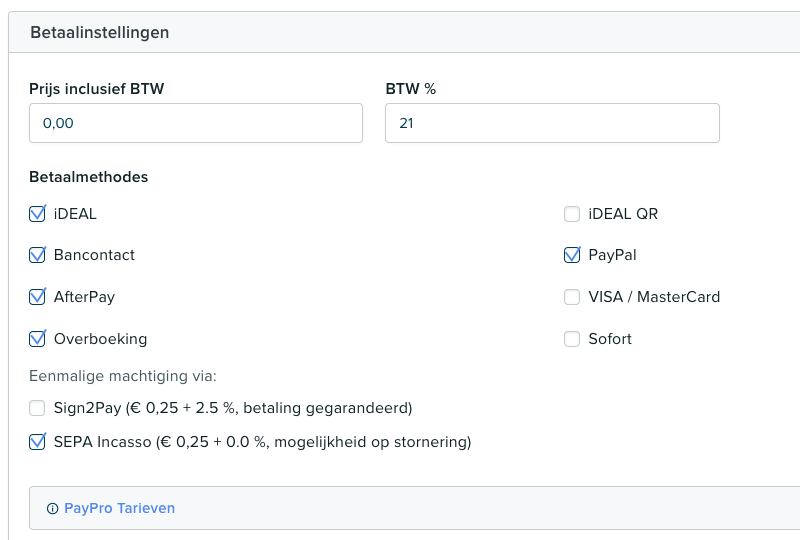800x540 pixels.
Task: Click the Betaalinstellingen panel header
Action: point(100,32)
